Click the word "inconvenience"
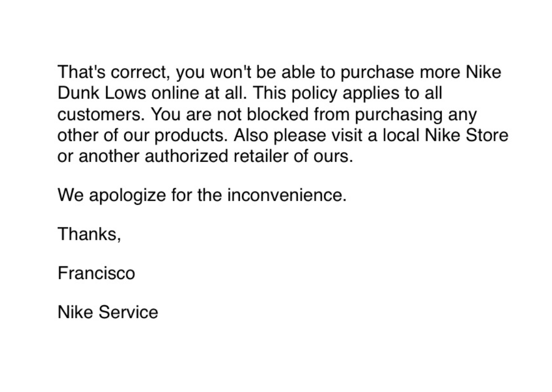552x392 pixels. (285, 195)
